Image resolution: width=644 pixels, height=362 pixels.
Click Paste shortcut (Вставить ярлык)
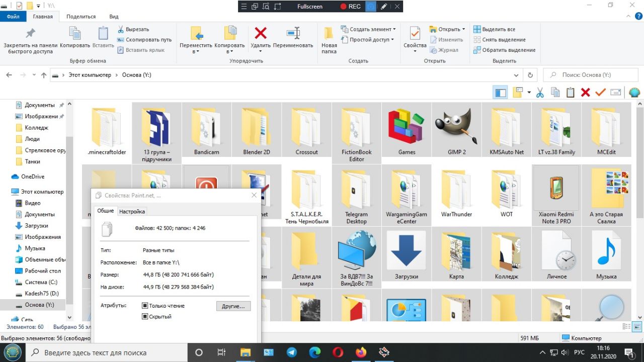click(x=141, y=50)
